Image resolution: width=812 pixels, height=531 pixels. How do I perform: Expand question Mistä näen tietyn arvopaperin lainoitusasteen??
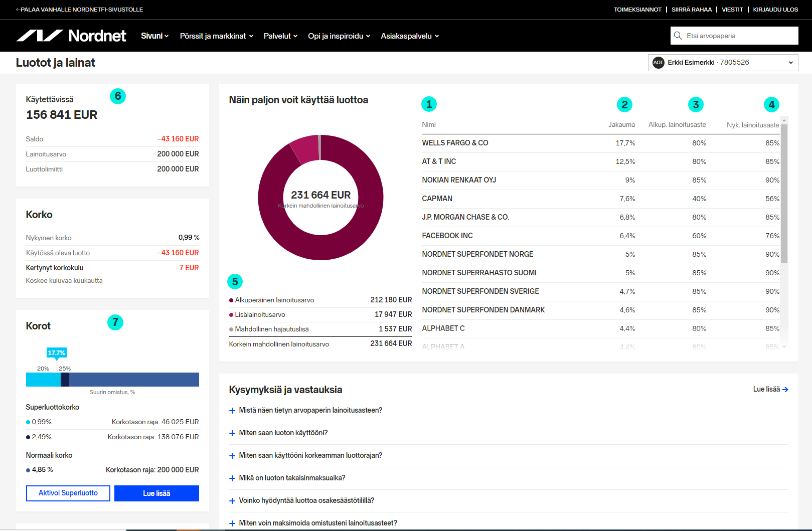[x=310, y=410]
